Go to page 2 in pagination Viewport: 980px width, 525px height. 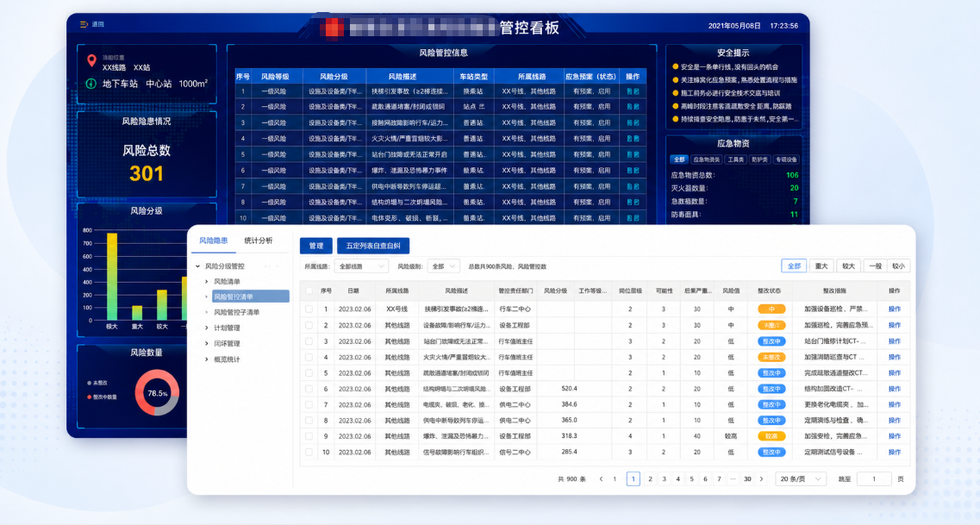point(650,479)
